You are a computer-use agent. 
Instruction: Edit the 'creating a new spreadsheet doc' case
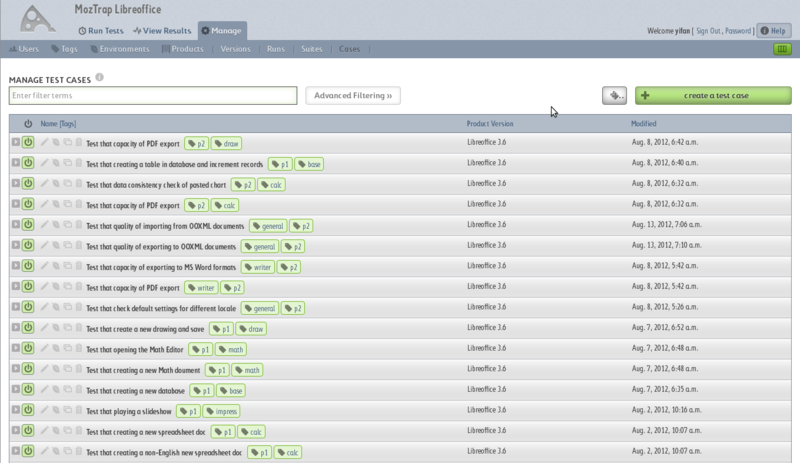(x=44, y=430)
